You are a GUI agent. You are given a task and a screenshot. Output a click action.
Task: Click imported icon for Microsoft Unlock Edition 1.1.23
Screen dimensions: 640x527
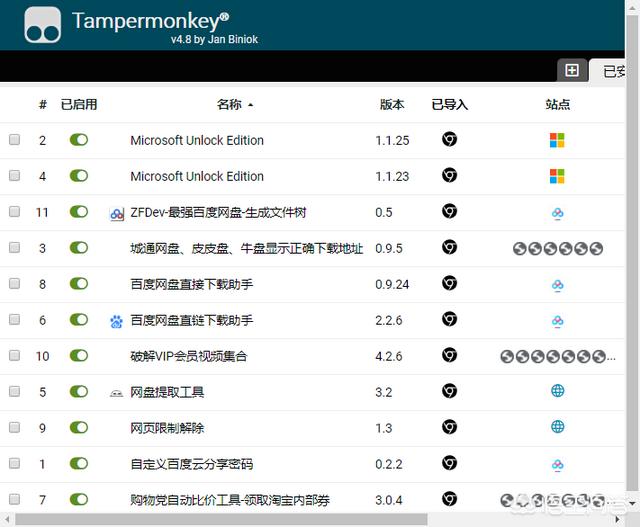point(449,175)
